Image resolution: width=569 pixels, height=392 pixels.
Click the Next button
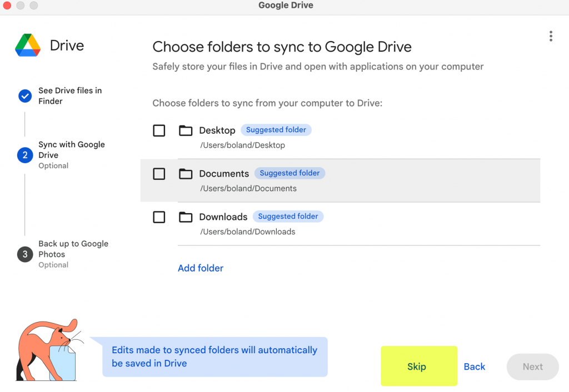(x=532, y=366)
